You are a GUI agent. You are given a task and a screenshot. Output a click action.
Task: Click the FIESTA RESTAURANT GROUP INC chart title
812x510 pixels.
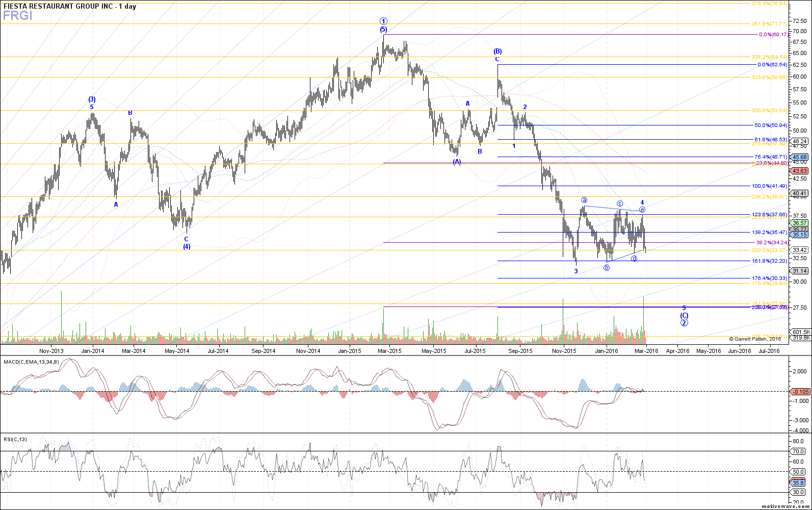pyautogui.click(x=70, y=7)
